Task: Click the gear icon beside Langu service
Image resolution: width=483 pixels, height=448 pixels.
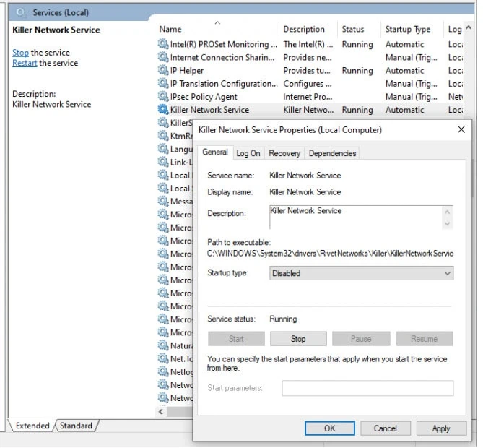Action: [163, 149]
